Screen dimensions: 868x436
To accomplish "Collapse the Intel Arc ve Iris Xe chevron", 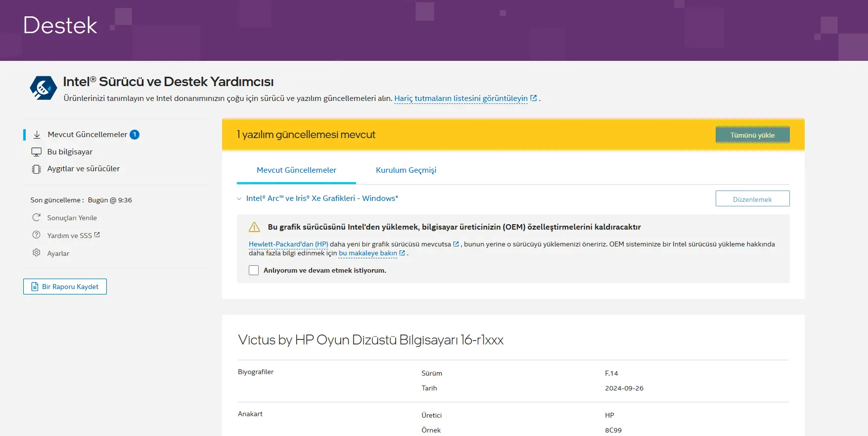I will point(239,198).
